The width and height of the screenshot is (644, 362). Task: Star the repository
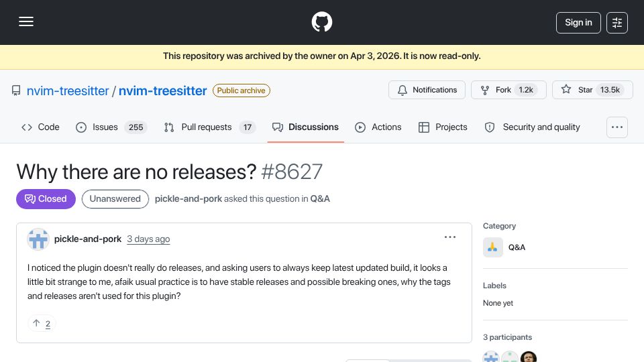(592, 90)
